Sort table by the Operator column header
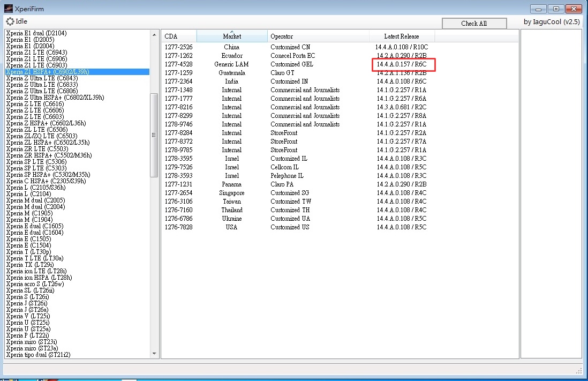Screen dimensions: 588x381 319,36
